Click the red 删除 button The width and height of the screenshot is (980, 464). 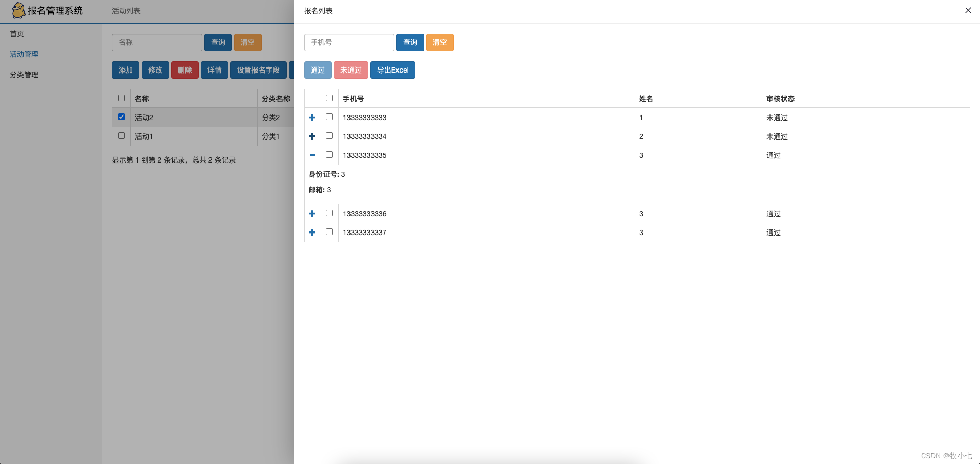(x=185, y=70)
